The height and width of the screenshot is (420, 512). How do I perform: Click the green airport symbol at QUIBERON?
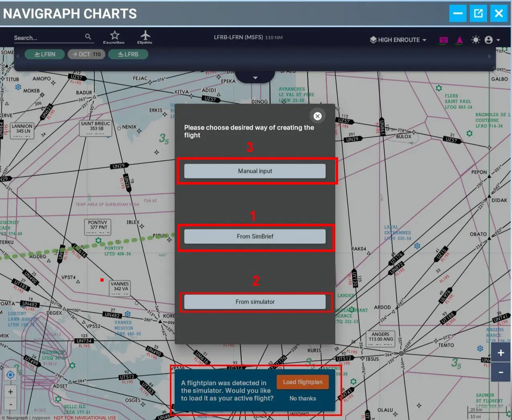[x=72, y=365]
